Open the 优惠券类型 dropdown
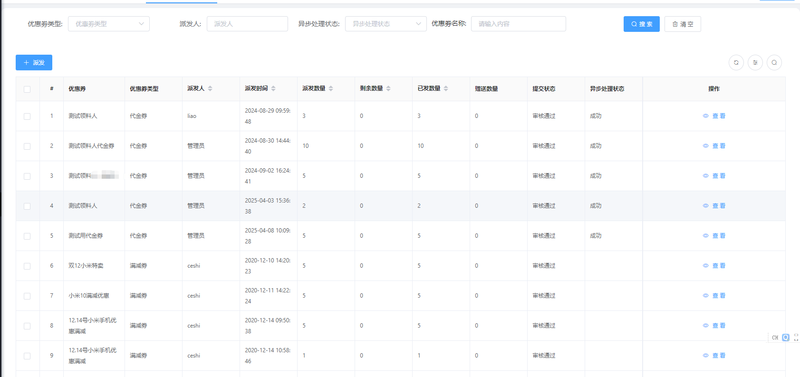 pyautogui.click(x=109, y=24)
